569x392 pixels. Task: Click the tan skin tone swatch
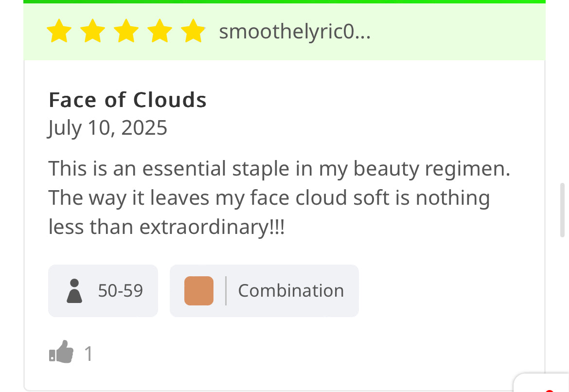pyautogui.click(x=199, y=291)
